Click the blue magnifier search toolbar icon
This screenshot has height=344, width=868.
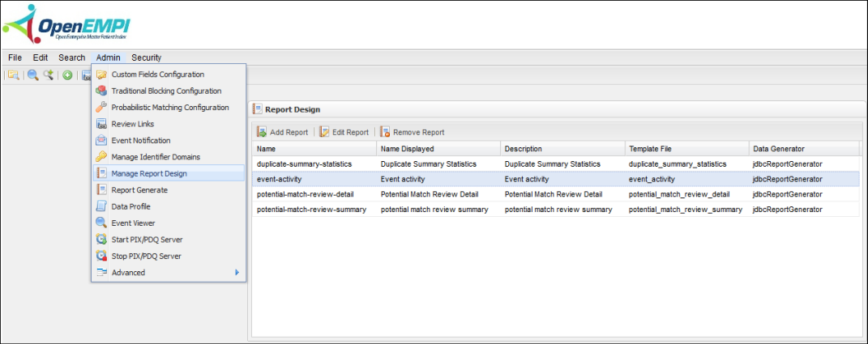point(32,74)
